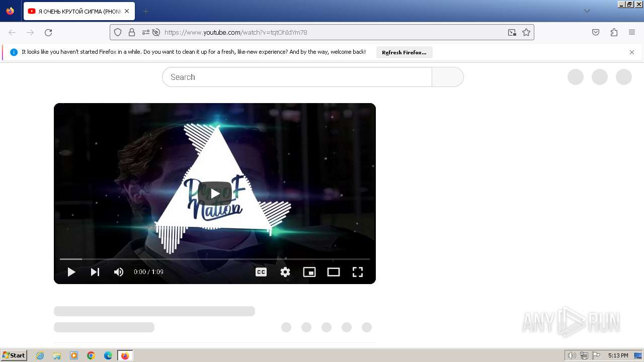Expand the list all tabs dropdown
The height and width of the screenshot is (362, 644).
click(587, 11)
